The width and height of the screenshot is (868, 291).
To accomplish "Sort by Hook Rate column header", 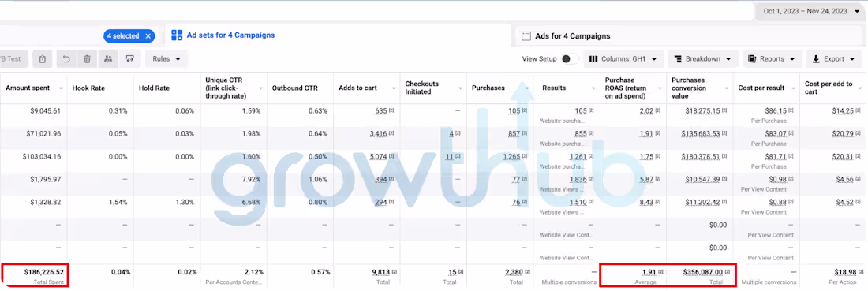I will tap(88, 88).
